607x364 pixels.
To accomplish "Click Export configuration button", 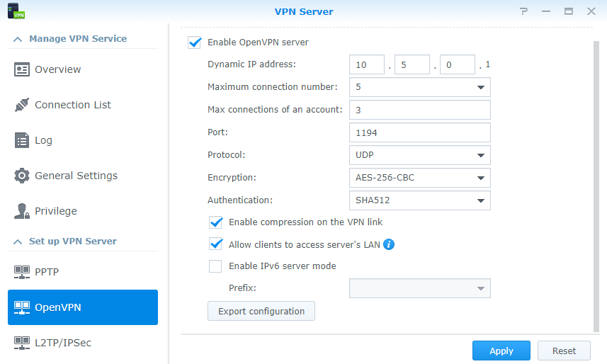I will click(261, 311).
